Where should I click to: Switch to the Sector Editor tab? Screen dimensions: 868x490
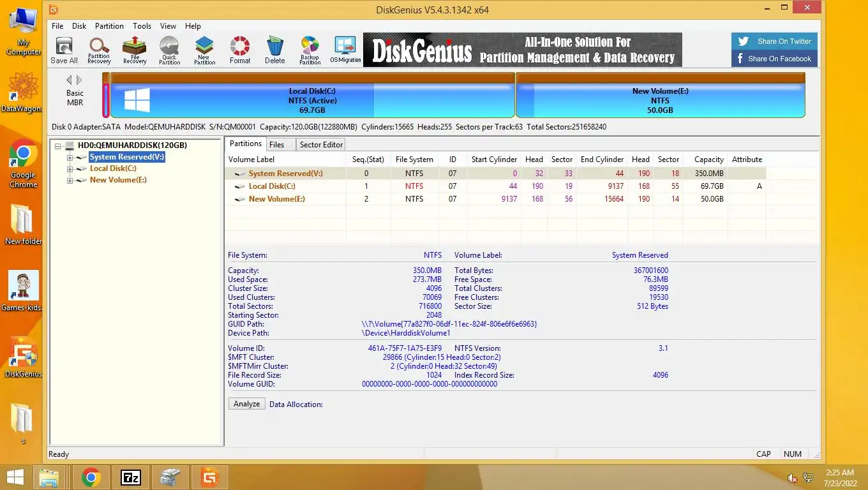(x=321, y=145)
